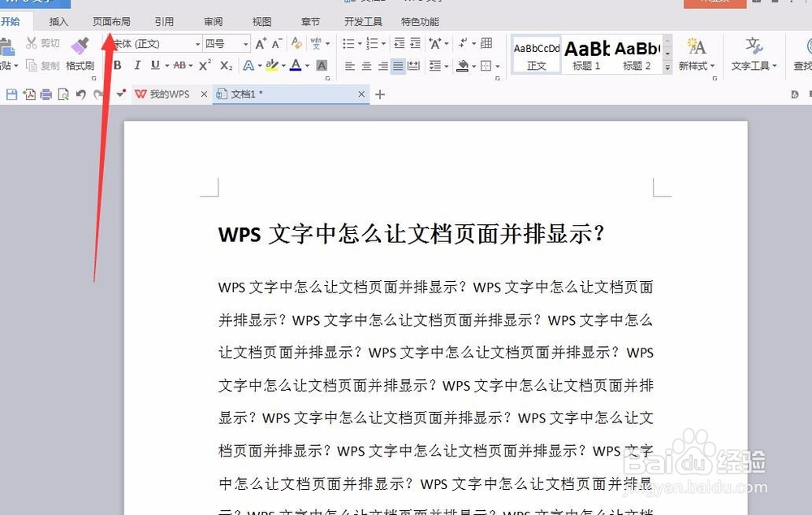Image resolution: width=812 pixels, height=515 pixels.
Task: Toggle italic formatting (I)
Action: pyautogui.click(x=137, y=65)
